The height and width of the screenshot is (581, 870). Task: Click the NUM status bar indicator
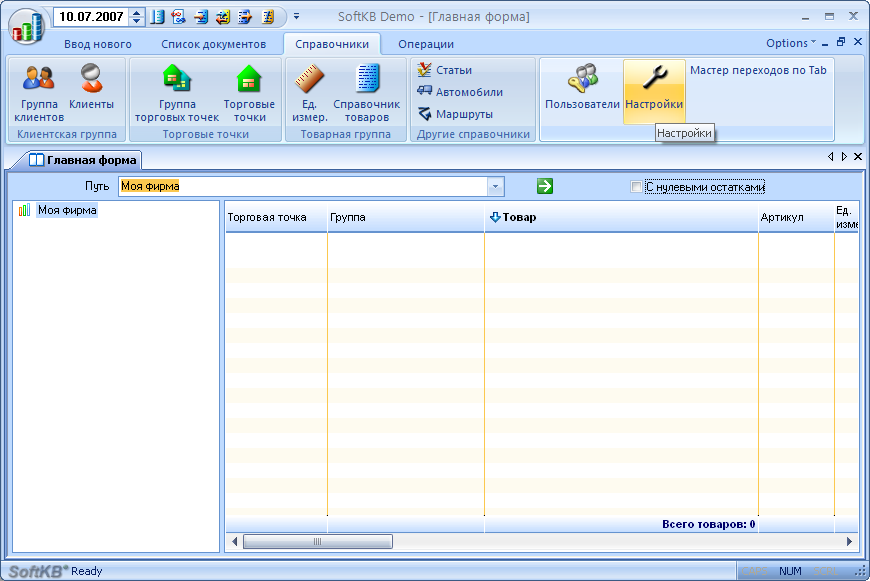790,571
